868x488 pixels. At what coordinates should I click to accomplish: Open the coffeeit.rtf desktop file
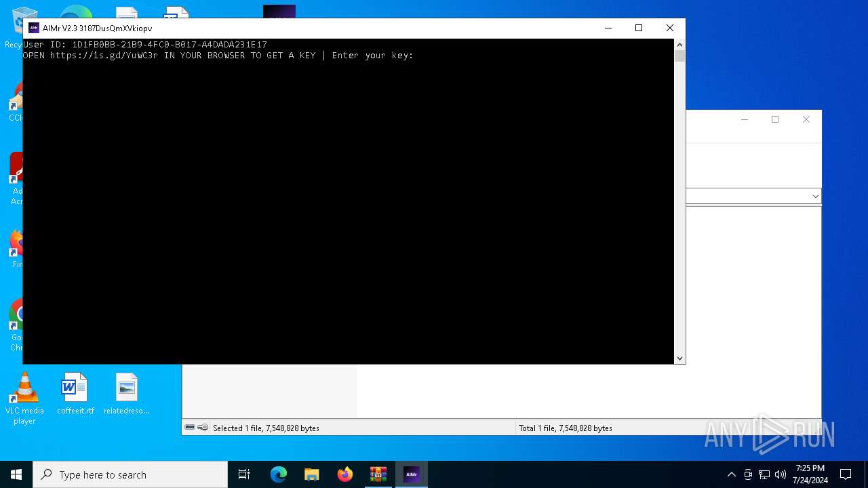[75, 394]
